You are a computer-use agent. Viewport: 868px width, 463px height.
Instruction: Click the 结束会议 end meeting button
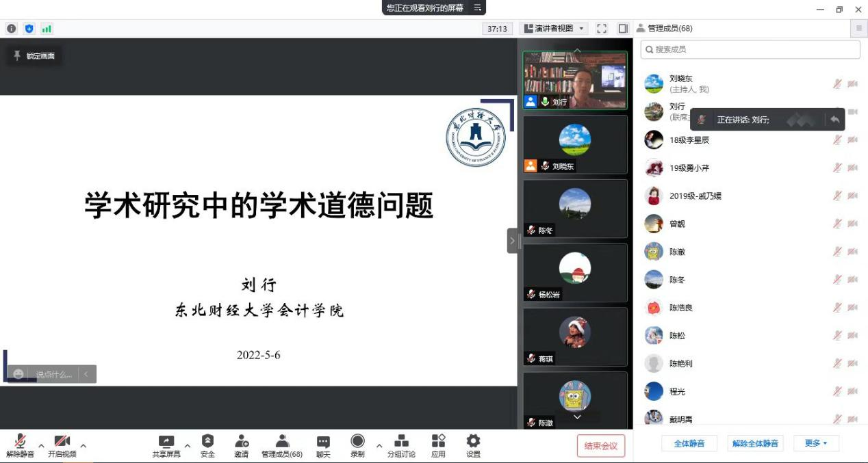click(x=601, y=445)
